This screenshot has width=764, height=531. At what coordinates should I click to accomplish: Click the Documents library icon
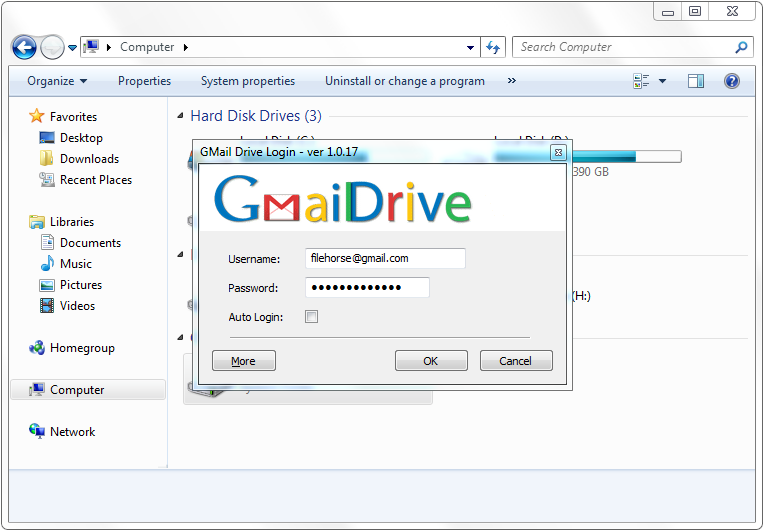47,243
